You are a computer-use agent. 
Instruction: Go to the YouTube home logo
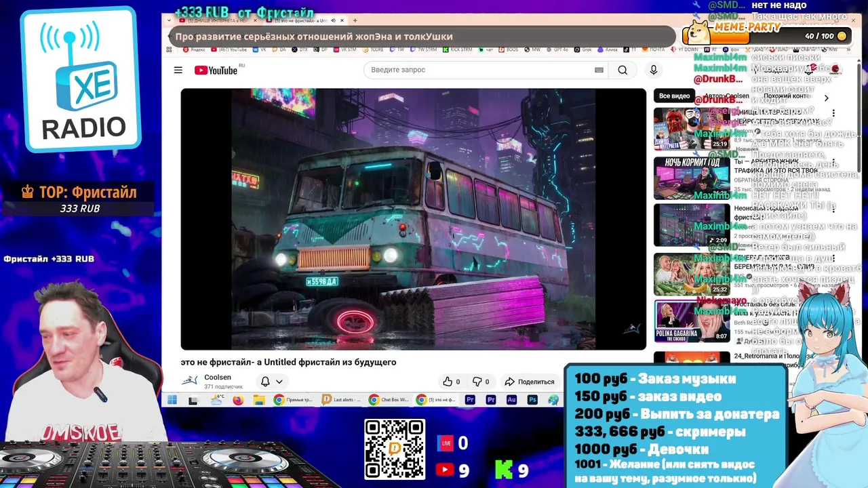(x=216, y=70)
